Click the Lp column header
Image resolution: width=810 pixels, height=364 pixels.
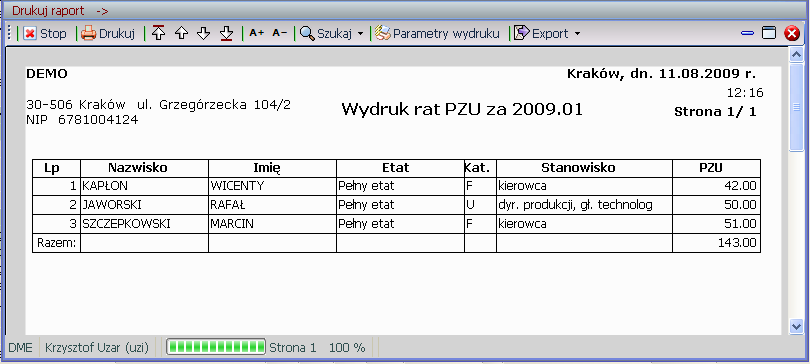(56, 168)
